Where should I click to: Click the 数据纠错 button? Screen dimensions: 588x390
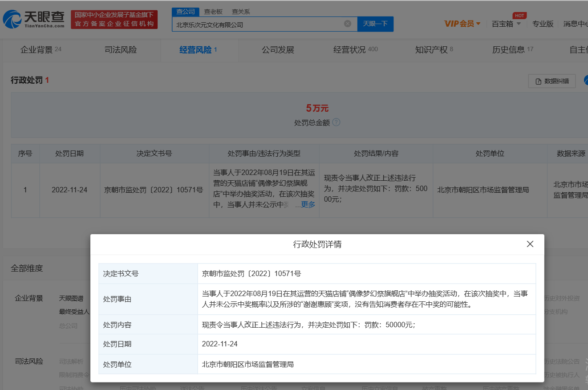tap(552, 81)
